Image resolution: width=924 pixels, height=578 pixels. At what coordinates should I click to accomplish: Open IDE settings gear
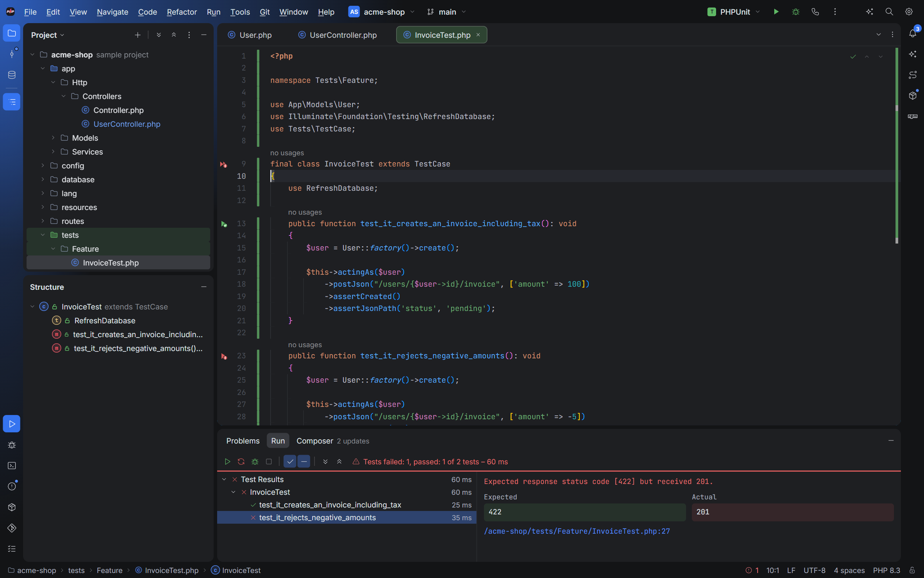pos(909,12)
